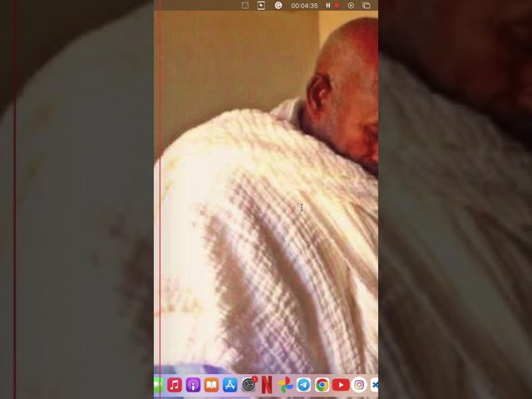
Task: Open the stacked windows menu bar icon
Action: 367,6
